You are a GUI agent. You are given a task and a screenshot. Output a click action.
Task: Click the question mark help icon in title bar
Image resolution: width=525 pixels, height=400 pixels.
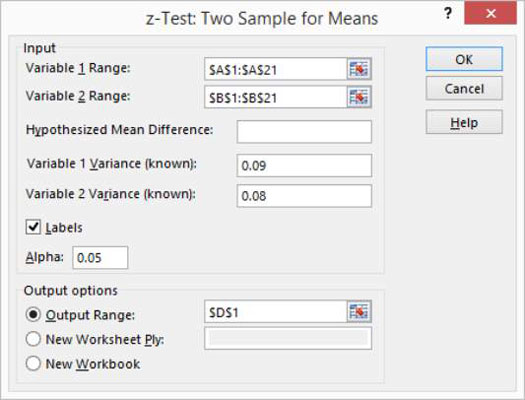(448, 13)
